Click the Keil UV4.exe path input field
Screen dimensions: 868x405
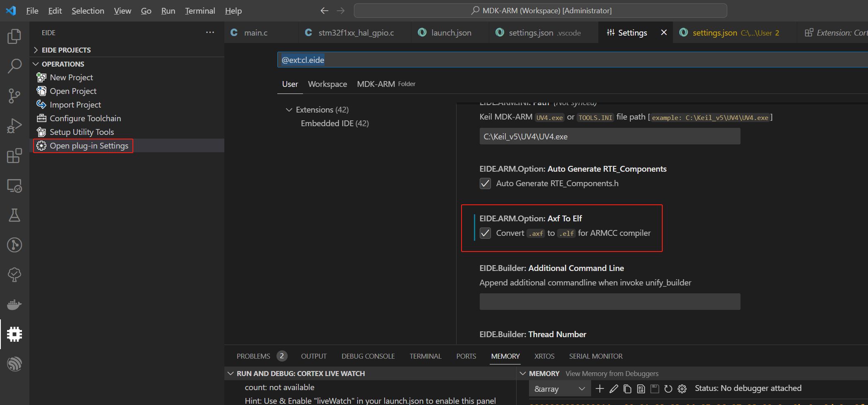(x=610, y=137)
